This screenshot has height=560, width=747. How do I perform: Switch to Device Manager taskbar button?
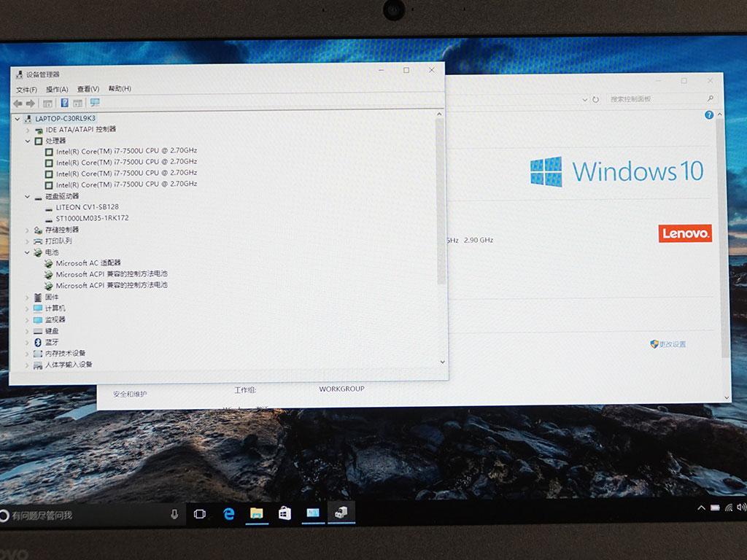point(341,513)
